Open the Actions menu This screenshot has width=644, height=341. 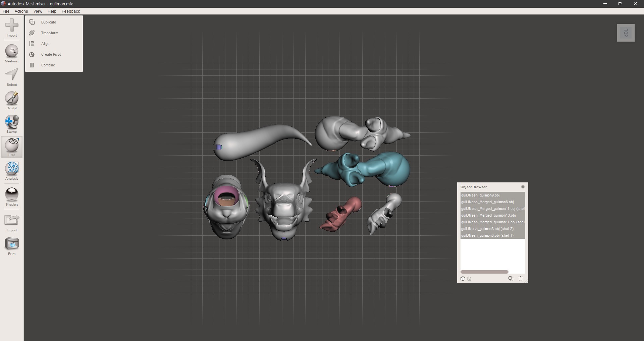[21, 11]
